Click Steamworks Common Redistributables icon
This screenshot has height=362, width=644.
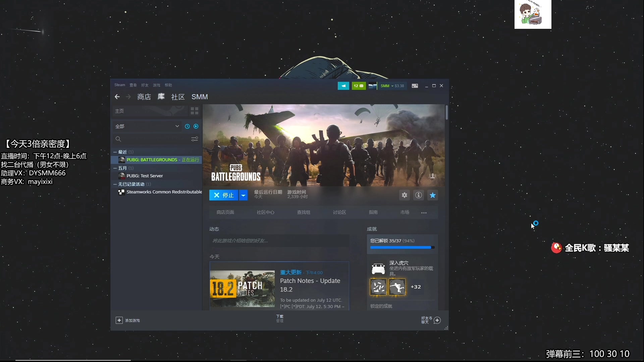122,192
